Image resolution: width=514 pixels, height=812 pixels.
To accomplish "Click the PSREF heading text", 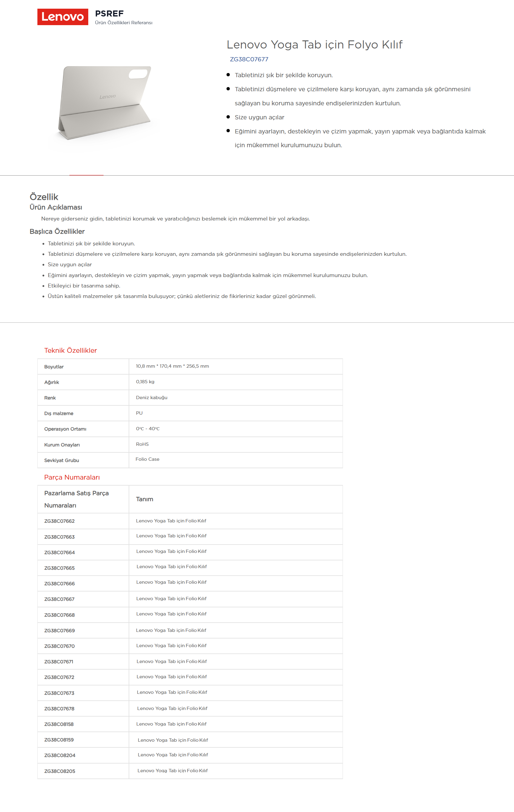I will pos(109,13).
